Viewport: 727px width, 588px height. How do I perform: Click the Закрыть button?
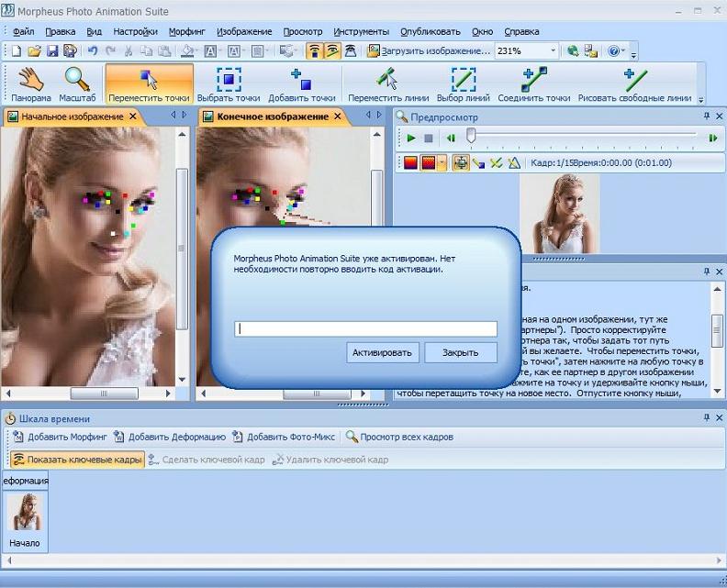coord(461,352)
